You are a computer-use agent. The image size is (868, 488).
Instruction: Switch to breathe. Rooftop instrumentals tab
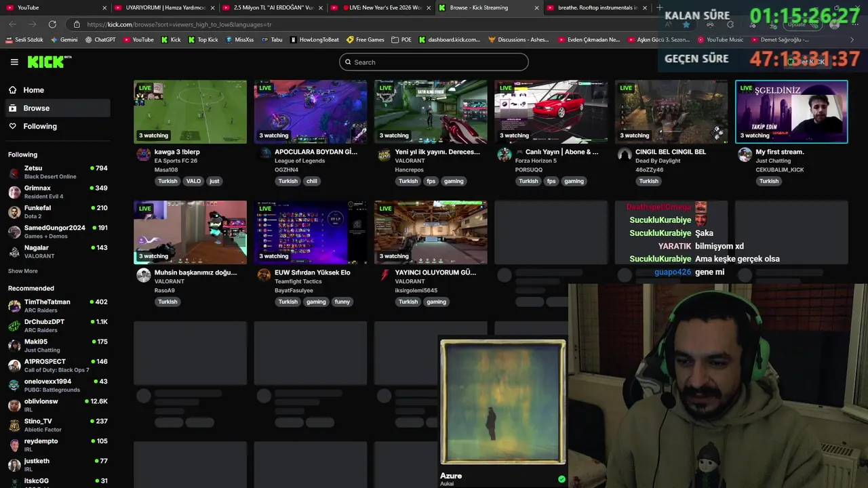coord(597,7)
